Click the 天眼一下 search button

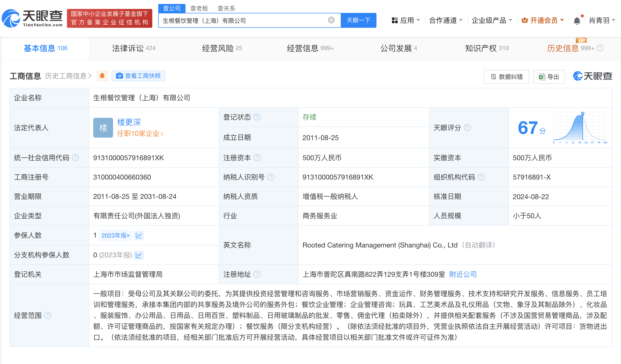[x=358, y=20]
